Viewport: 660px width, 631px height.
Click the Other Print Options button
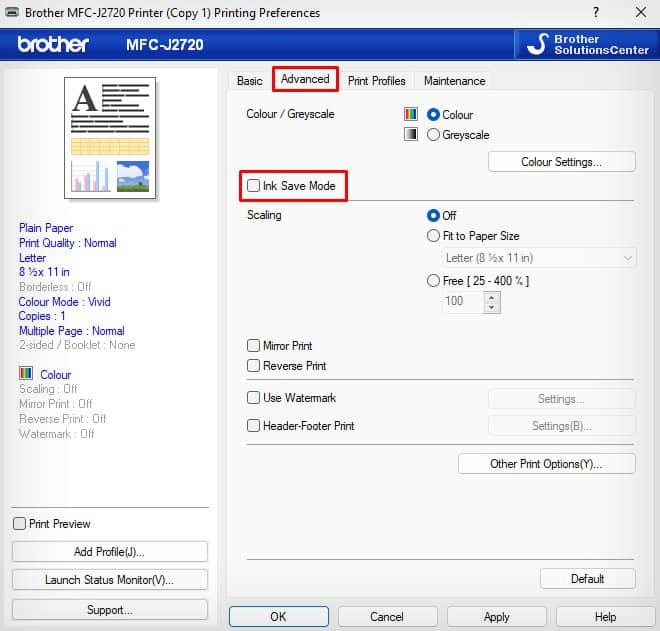[546, 464]
